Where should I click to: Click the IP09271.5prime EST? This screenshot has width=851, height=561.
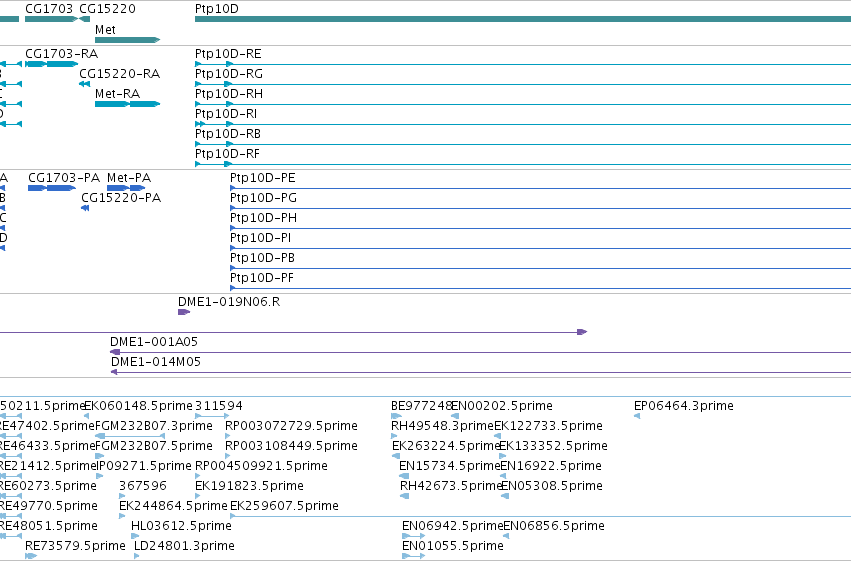pyautogui.click(x=144, y=466)
